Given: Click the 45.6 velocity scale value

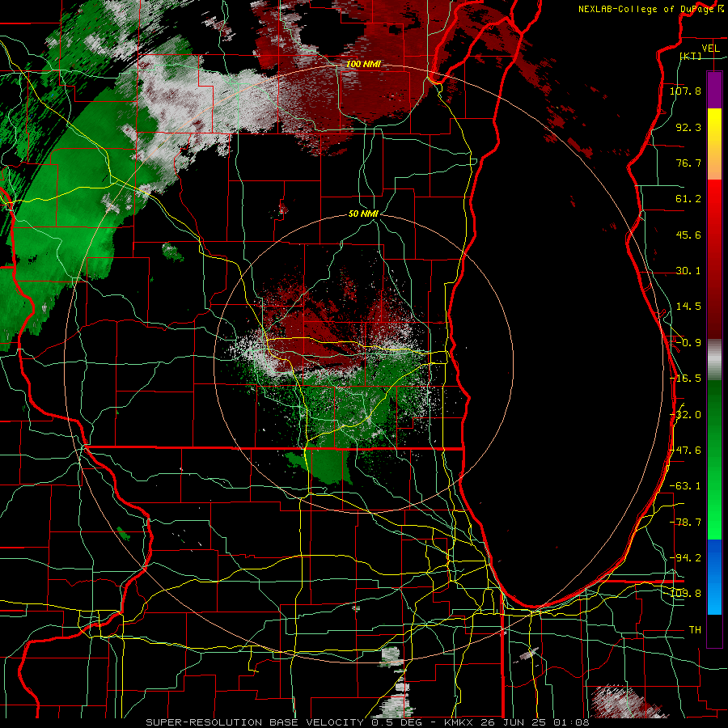Looking at the screenshot, I should 688,235.
